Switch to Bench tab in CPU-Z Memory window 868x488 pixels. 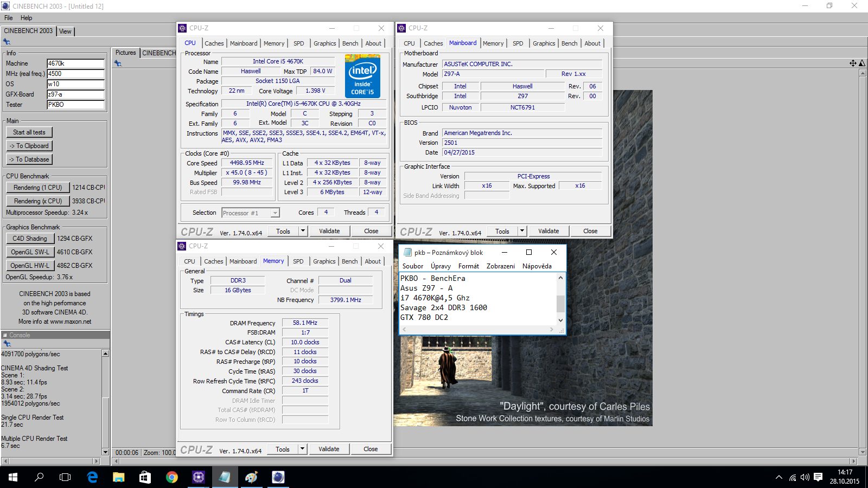point(349,261)
